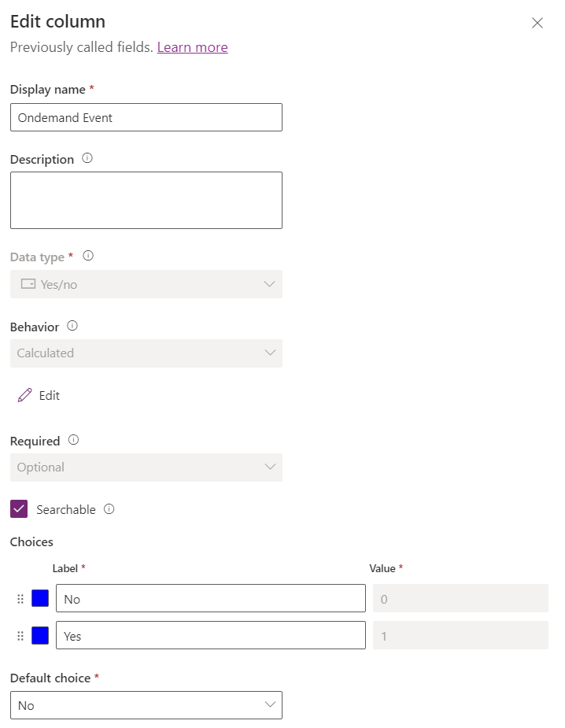The image size is (565, 728).
Task: Open the Learn more link
Action: click(x=192, y=47)
